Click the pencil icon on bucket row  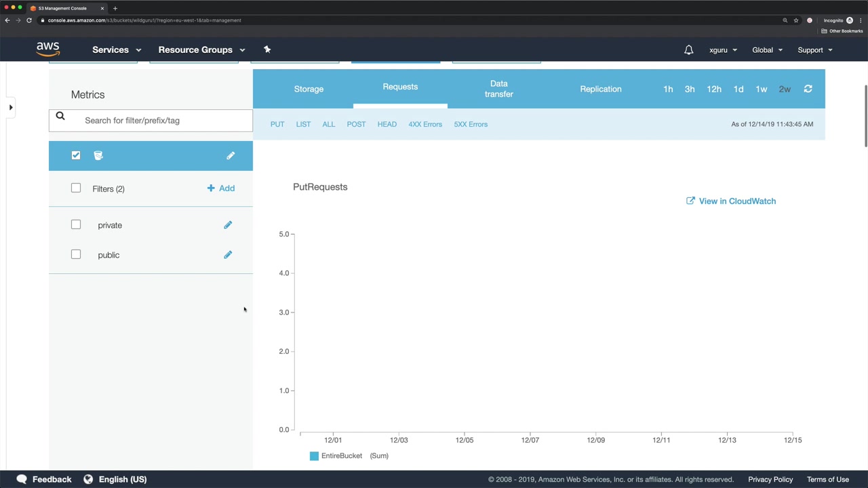231,156
